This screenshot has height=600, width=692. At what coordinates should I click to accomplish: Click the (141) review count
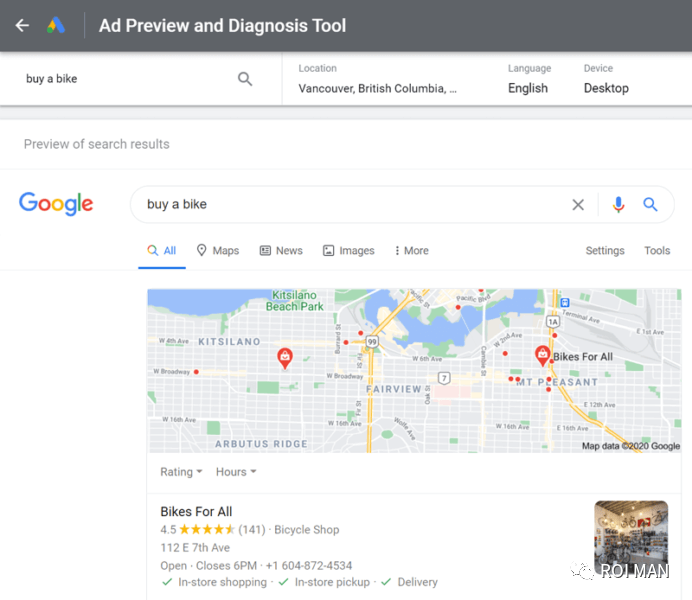coord(252,530)
